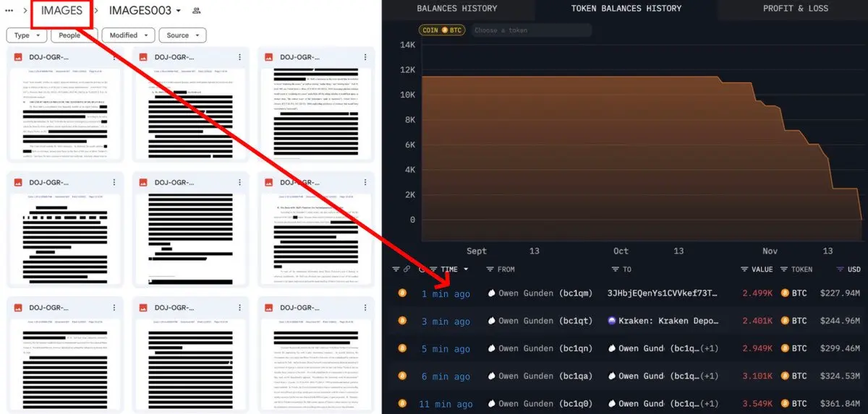Open third-row first DOJ-OGR document thumbnail
868x414 pixels.
pos(66,365)
